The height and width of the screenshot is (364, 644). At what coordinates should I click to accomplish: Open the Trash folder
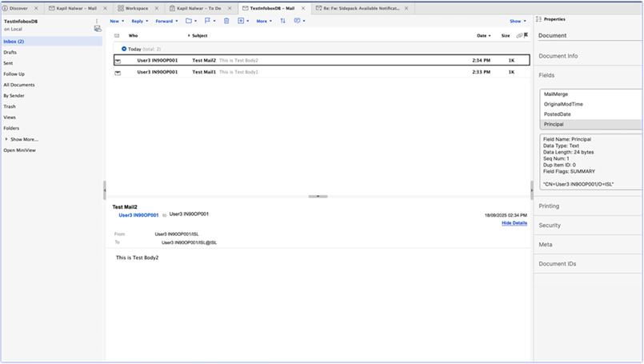point(10,106)
